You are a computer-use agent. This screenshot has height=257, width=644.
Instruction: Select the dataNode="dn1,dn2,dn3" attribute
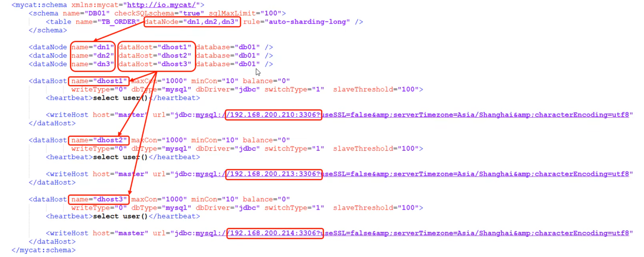tap(192, 22)
